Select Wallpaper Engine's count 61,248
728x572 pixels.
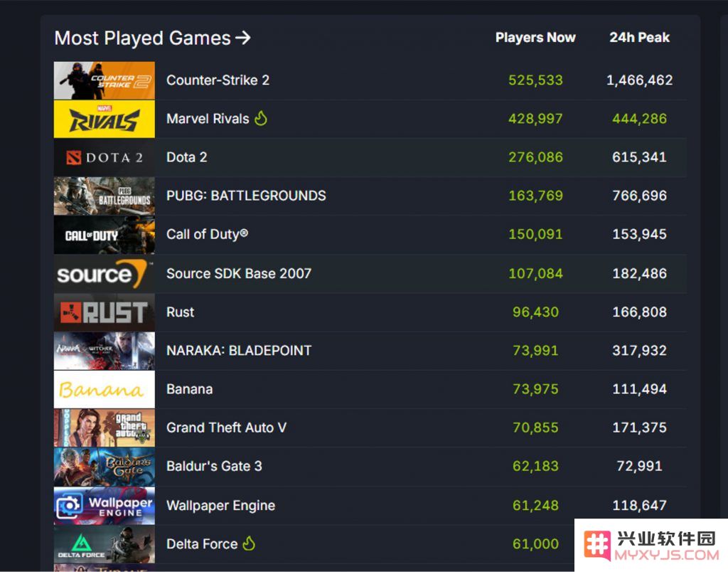tap(535, 505)
